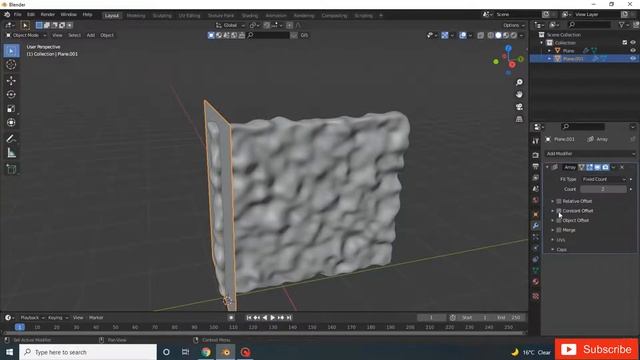Open Output properties tab
The height and width of the screenshot is (360, 640).
coord(536,167)
